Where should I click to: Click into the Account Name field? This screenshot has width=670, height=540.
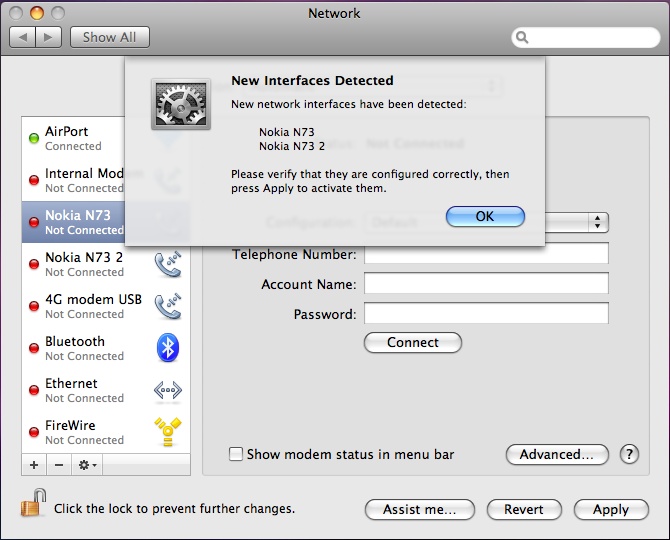(x=486, y=283)
